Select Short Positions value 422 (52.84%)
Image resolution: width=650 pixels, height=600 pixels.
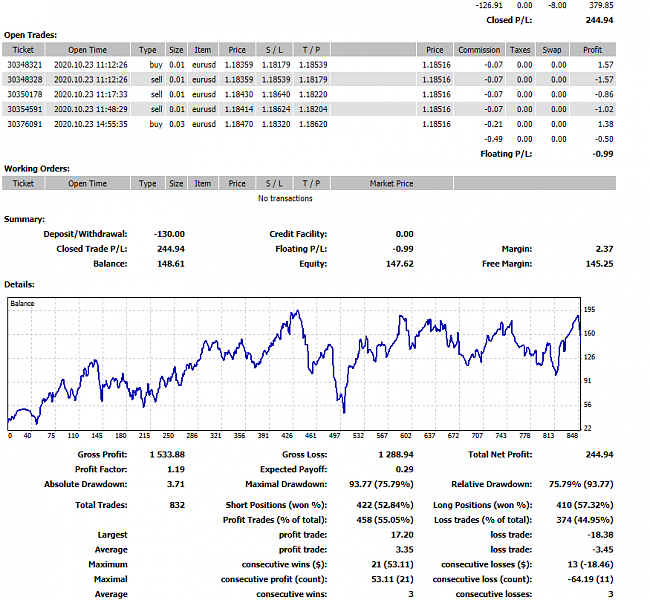[385, 505]
